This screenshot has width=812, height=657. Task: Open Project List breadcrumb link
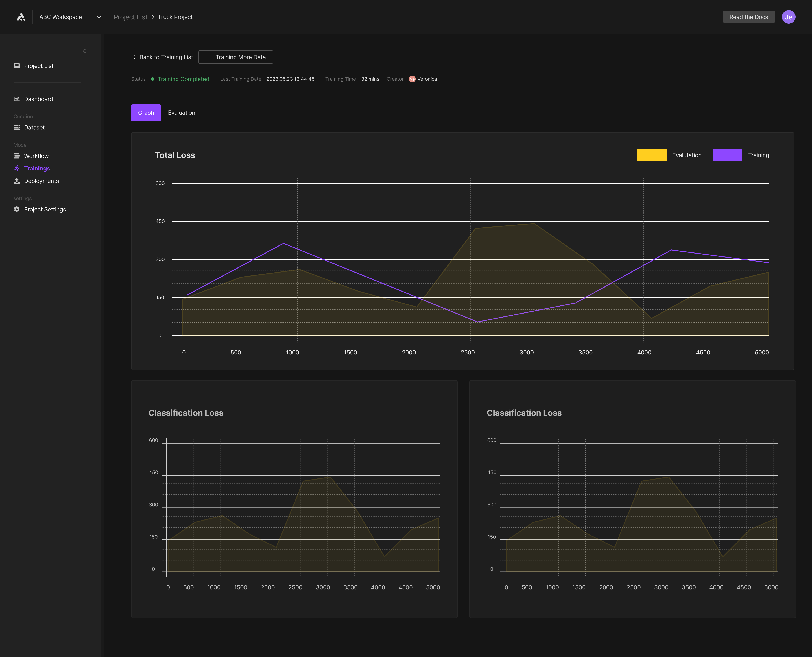pyautogui.click(x=130, y=17)
